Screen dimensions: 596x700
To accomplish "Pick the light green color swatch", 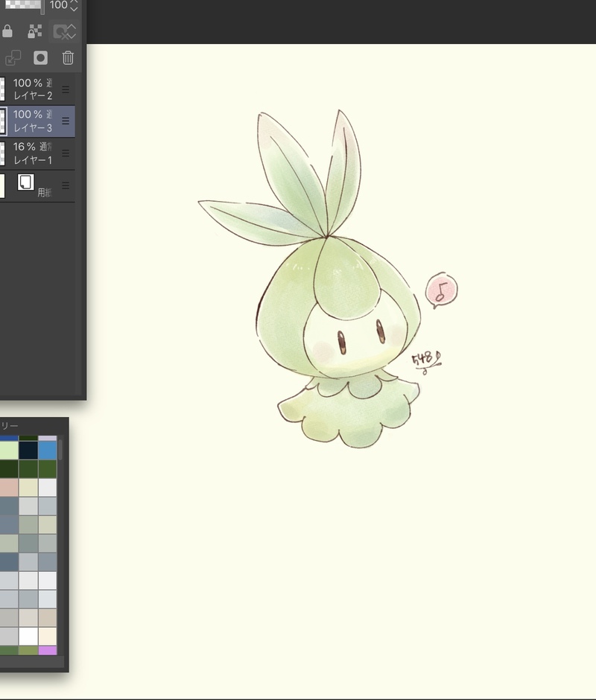I will click(x=9, y=450).
